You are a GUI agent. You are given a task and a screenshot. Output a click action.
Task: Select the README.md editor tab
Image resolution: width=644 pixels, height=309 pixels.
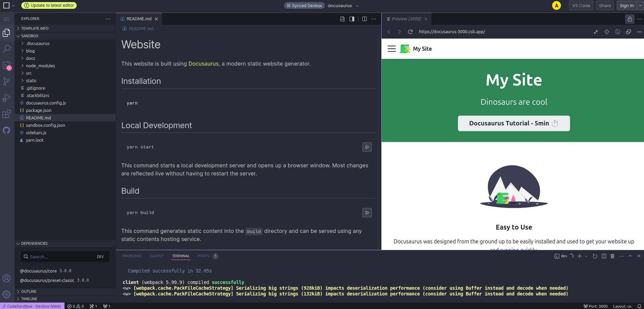[139, 19]
